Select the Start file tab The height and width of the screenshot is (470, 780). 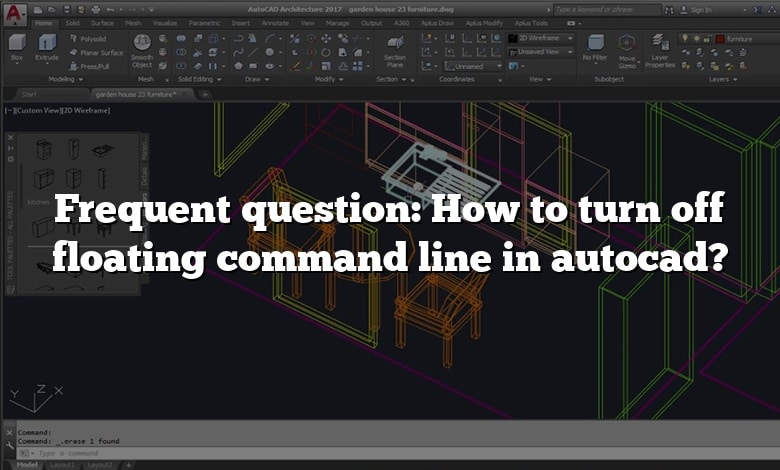point(29,94)
